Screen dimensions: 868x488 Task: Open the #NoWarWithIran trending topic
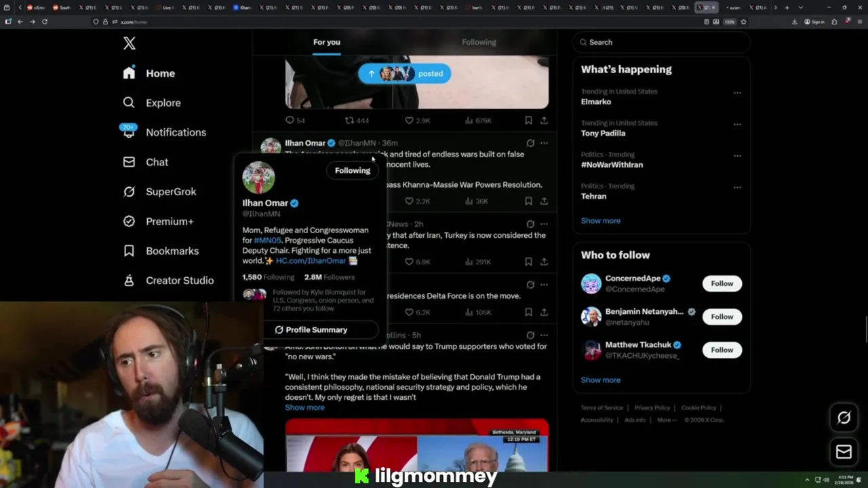pos(612,165)
